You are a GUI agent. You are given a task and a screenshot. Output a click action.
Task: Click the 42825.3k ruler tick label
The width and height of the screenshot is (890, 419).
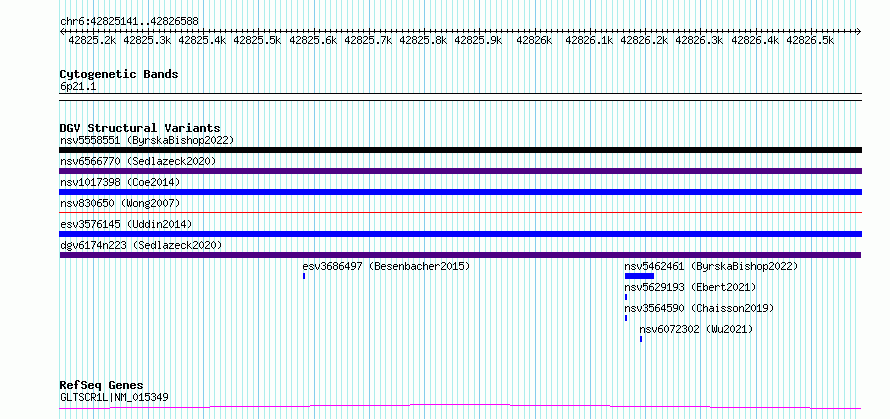(147, 41)
